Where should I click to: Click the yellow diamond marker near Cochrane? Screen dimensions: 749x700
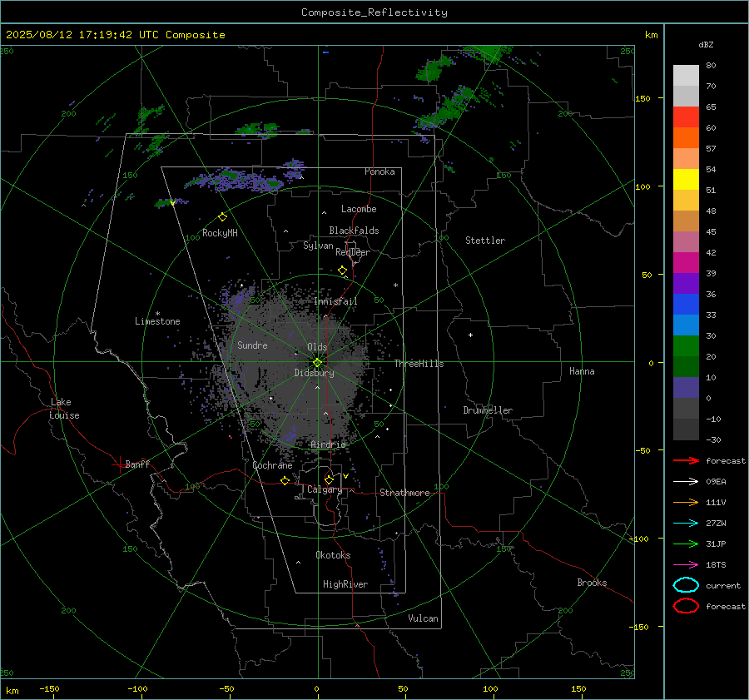[285, 480]
